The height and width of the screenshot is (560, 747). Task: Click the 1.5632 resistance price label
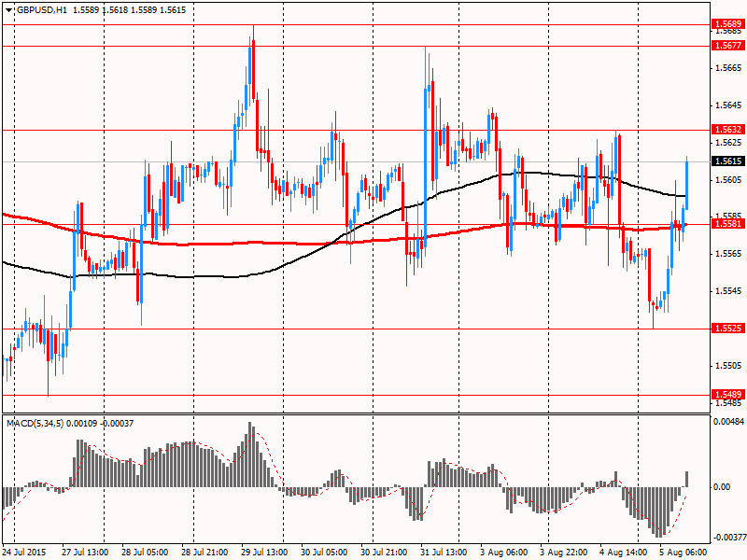726,130
